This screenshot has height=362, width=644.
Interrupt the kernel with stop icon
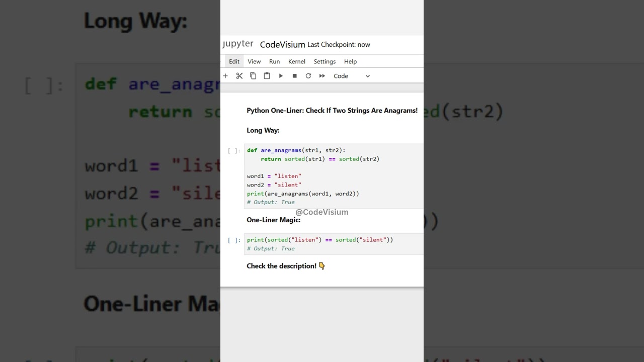tap(295, 76)
